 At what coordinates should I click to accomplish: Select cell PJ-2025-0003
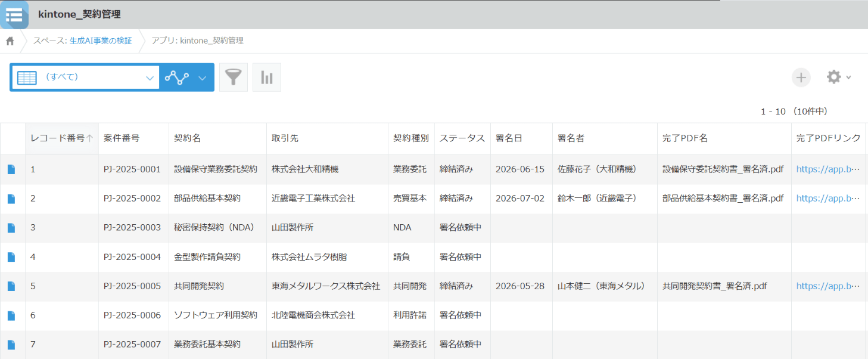132,228
